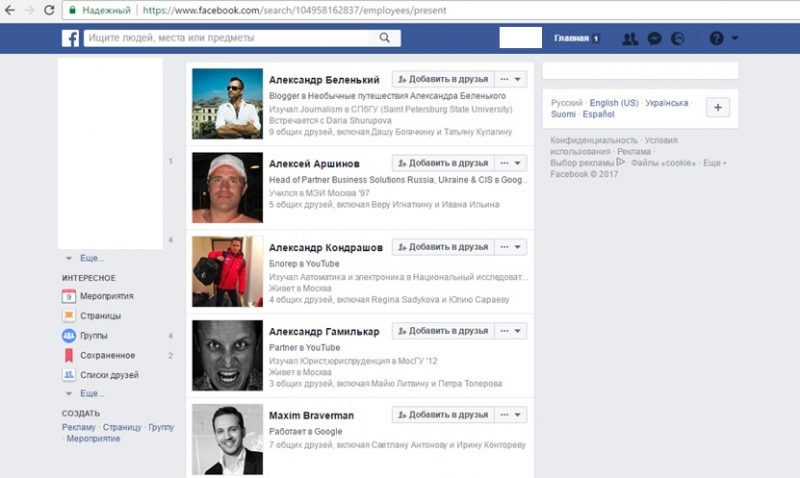Click Сохраненное bookmark icon in sidebar
Image resolution: width=800 pixels, height=478 pixels.
[69, 356]
